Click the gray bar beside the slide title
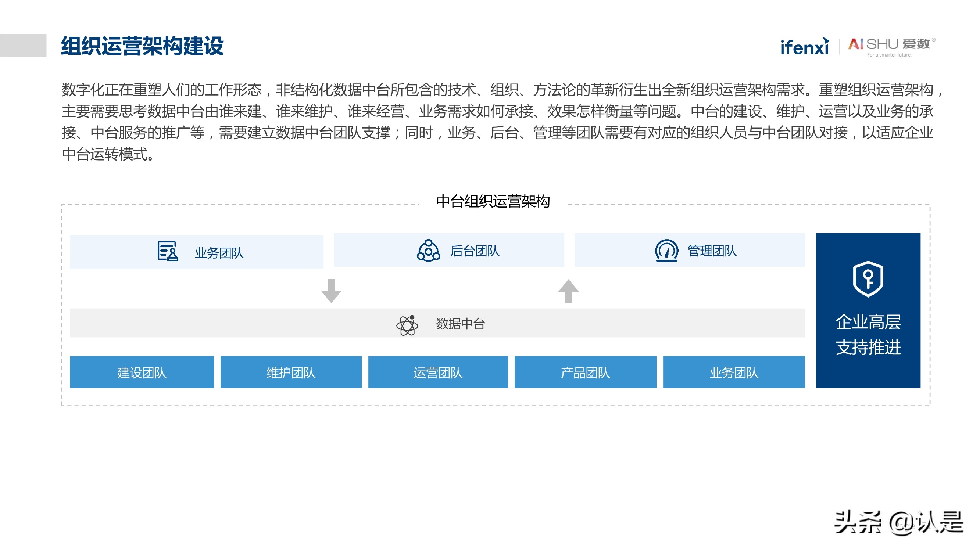The width and height of the screenshot is (980, 551). [24, 46]
